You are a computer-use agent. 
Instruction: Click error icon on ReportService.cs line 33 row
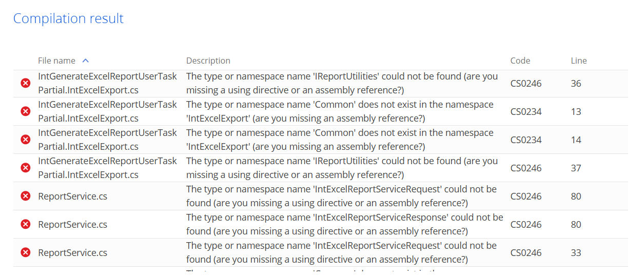click(x=25, y=252)
